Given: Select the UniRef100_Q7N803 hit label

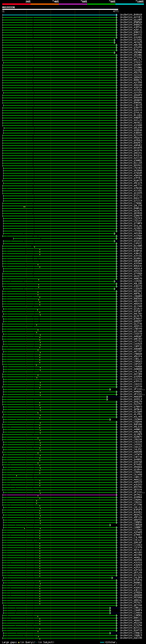Looking at the screenshot, I should pos(131,407).
